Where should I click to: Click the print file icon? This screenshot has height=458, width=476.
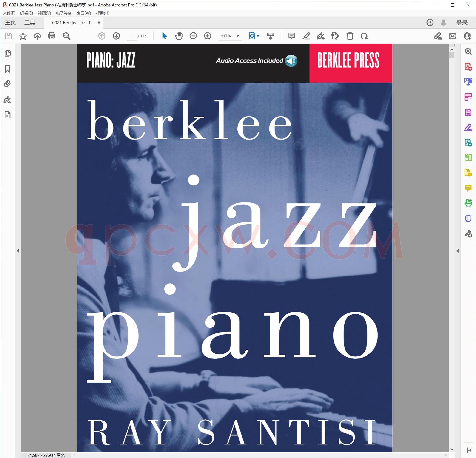(x=52, y=36)
